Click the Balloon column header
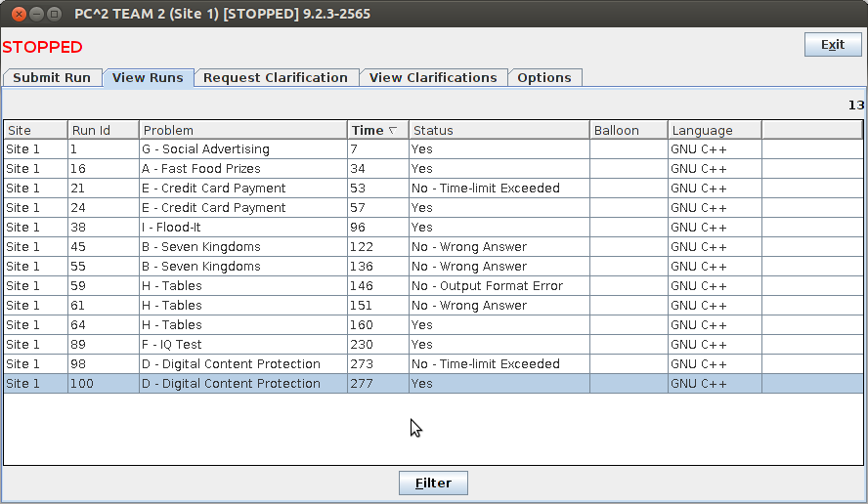Viewport: 868px width, 504px height. click(629, 130)
